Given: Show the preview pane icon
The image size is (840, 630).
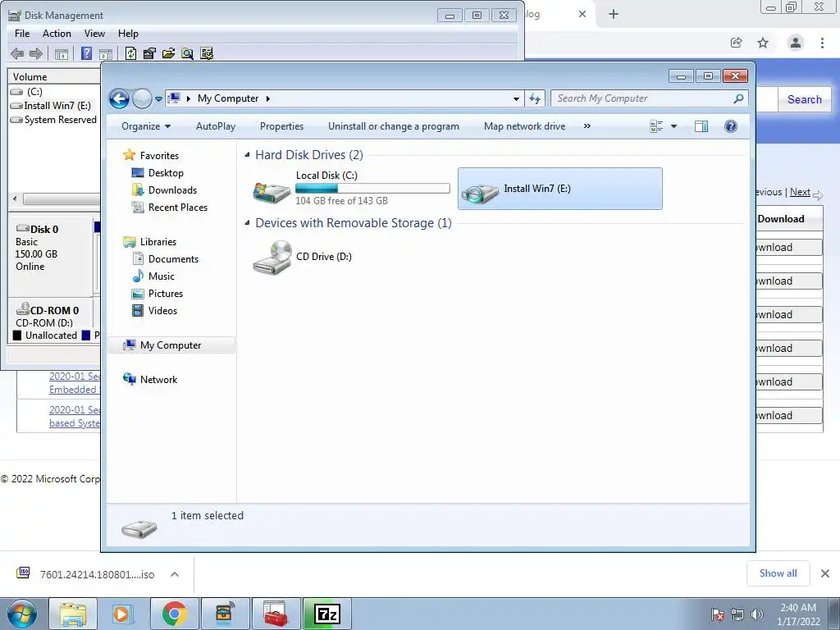Looking at the screenshot, I should click(x=701, y=126).
